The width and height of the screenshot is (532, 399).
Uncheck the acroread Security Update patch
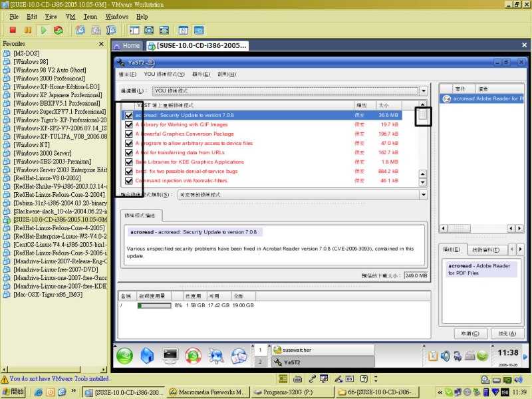click(128, 115)
